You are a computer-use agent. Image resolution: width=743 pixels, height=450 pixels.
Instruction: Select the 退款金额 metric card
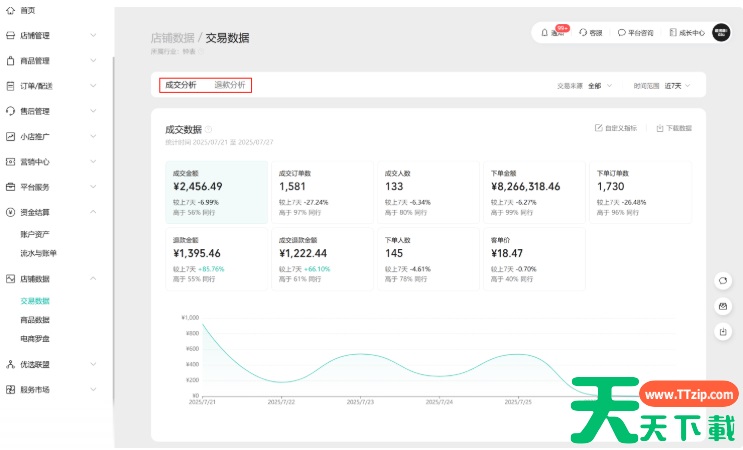(215, 259)
